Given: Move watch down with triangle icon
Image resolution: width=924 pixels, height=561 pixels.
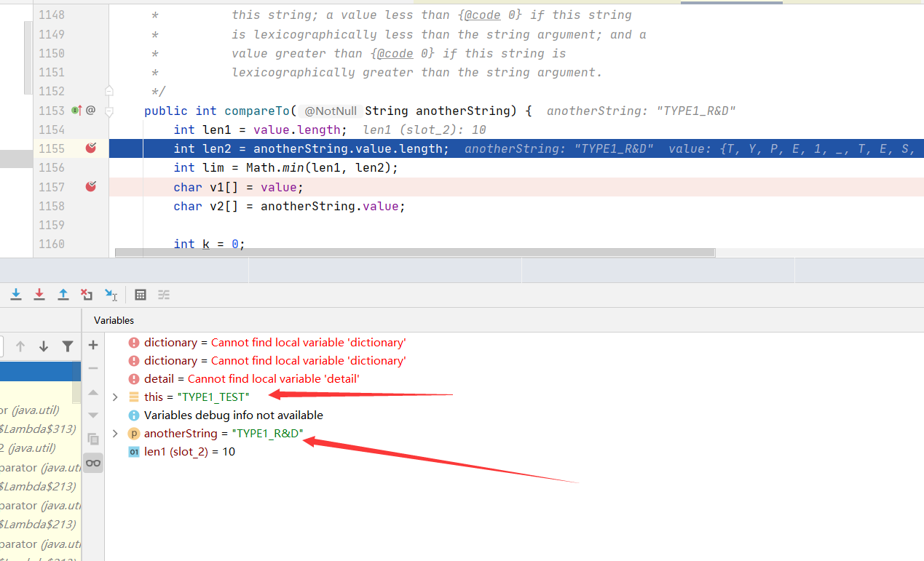Looking at the screenshot, I should (x=93, y=415).
